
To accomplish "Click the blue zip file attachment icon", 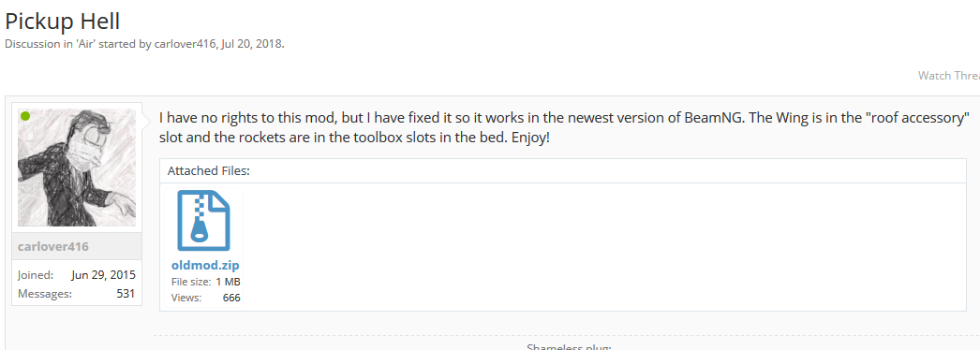I will (x=203, y=221).
